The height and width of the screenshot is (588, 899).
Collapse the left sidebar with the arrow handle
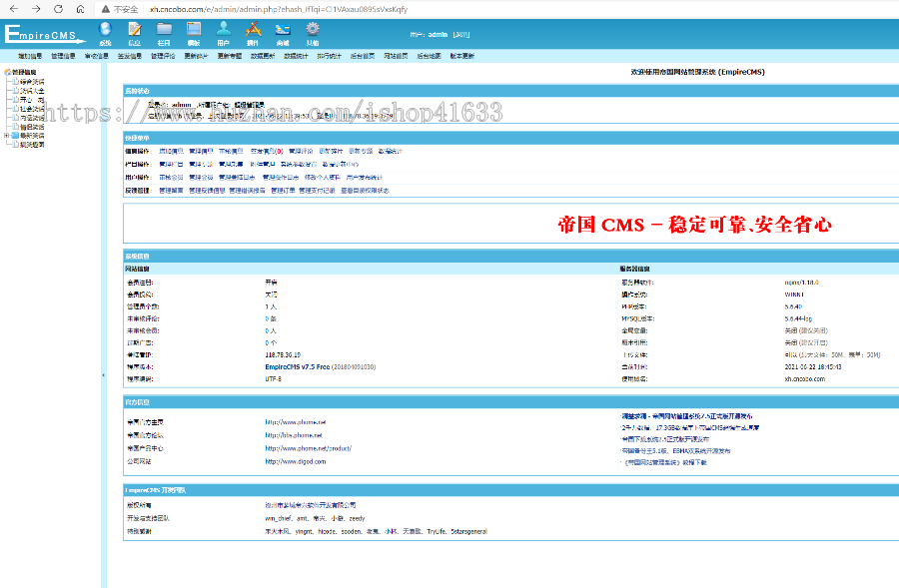[x=103, y=375]
